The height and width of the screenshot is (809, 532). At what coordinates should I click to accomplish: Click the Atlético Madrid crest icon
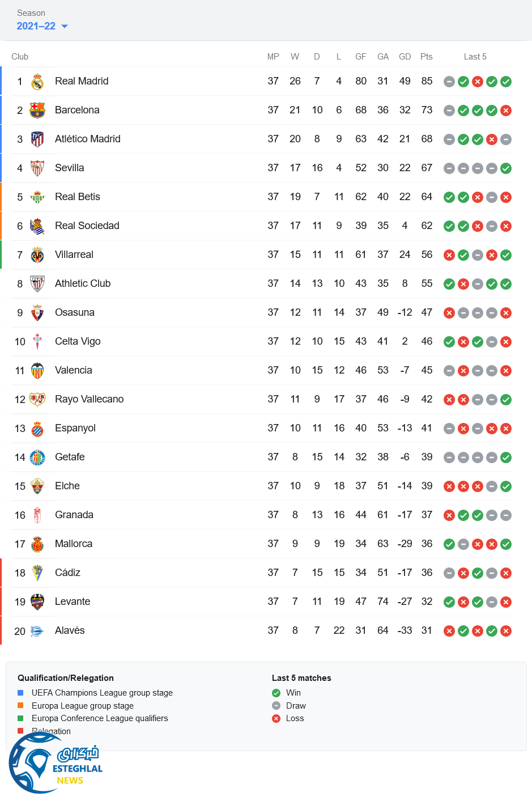pos(37,139)
